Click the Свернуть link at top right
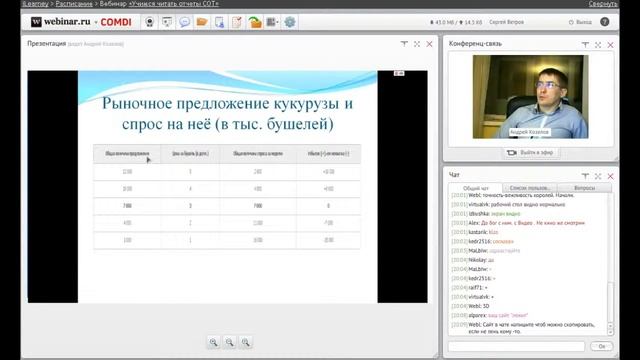Viewport: 640px width, 360px height. click(x=603, y=4)
